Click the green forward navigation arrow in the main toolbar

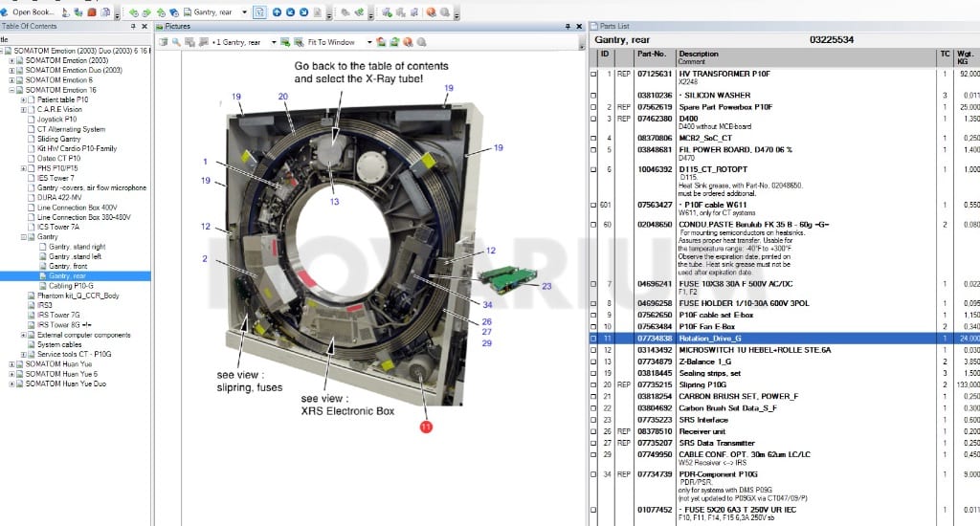click(146, 12)
